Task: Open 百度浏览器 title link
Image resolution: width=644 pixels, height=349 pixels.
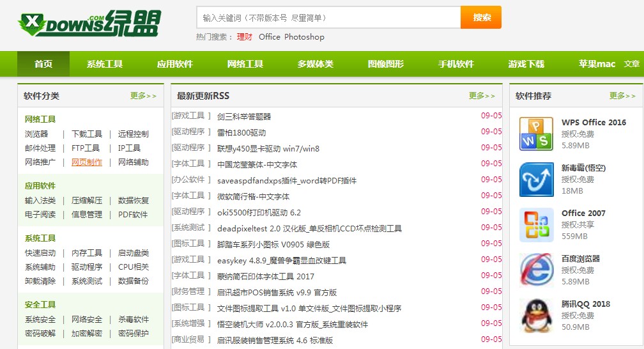Action: [581, 259]
